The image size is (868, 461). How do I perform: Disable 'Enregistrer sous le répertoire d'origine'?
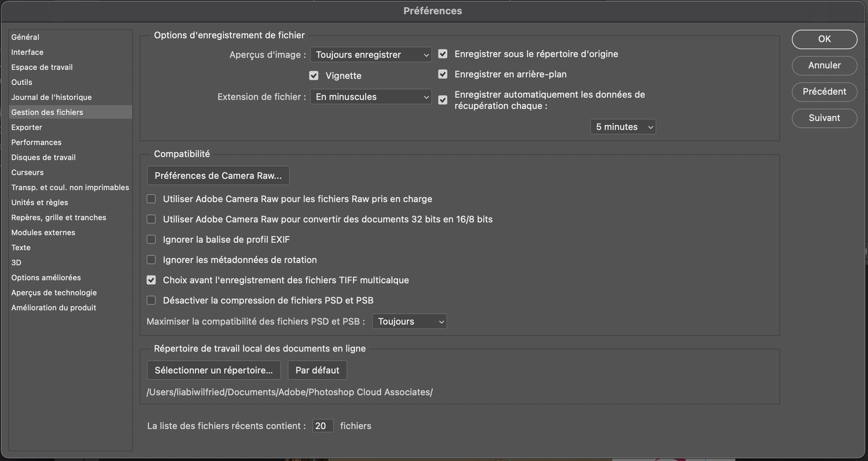pyautogui.click(x=443, y=54)
